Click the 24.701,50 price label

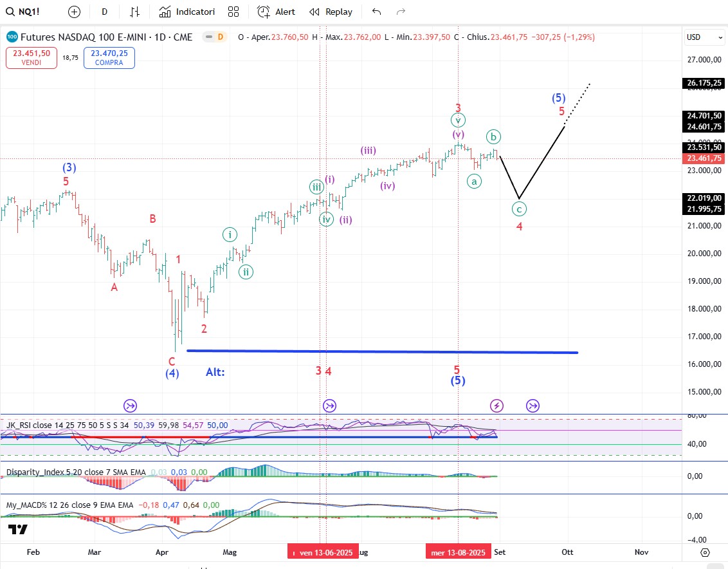(704, 116)
